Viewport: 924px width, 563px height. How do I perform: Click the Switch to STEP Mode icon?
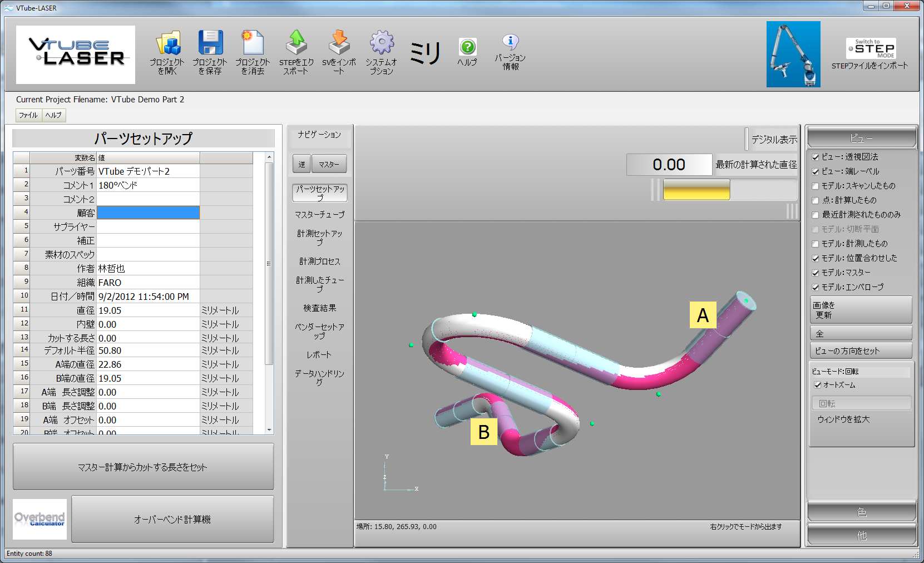870,48
